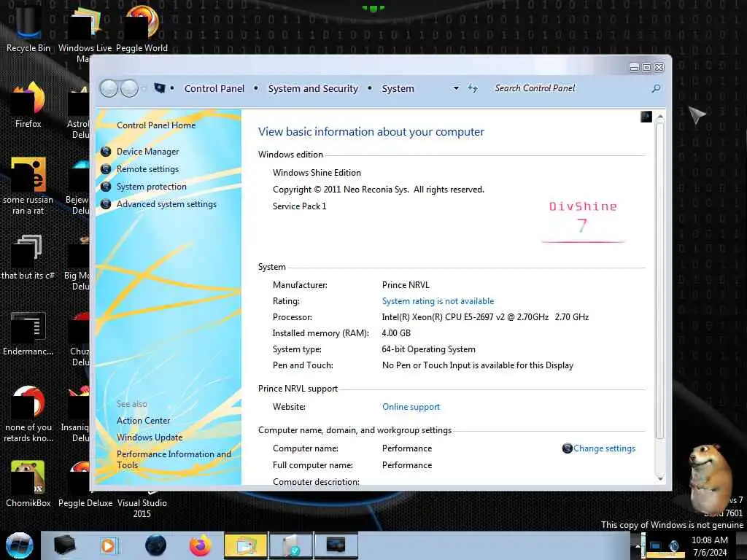Image resolution: width=747 pixels, height=560 pixels.
Task: Open Performance Information and Tools link
Action: tap(174, 459)
